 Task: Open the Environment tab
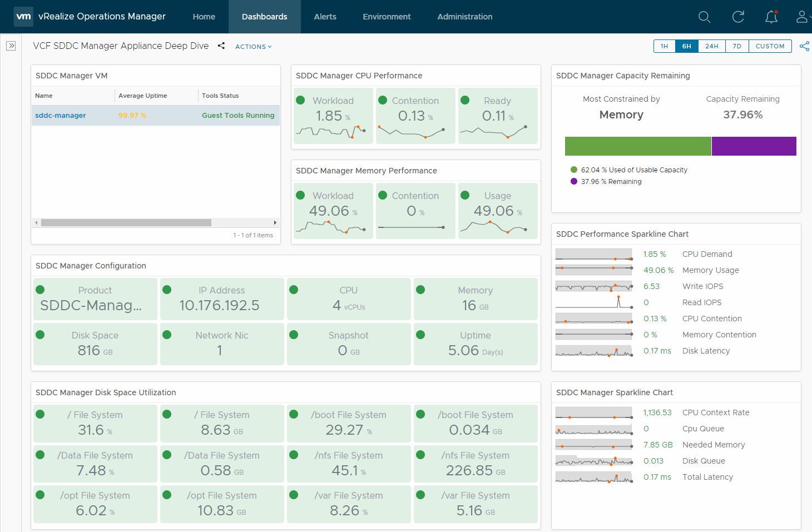pos(387,17)
